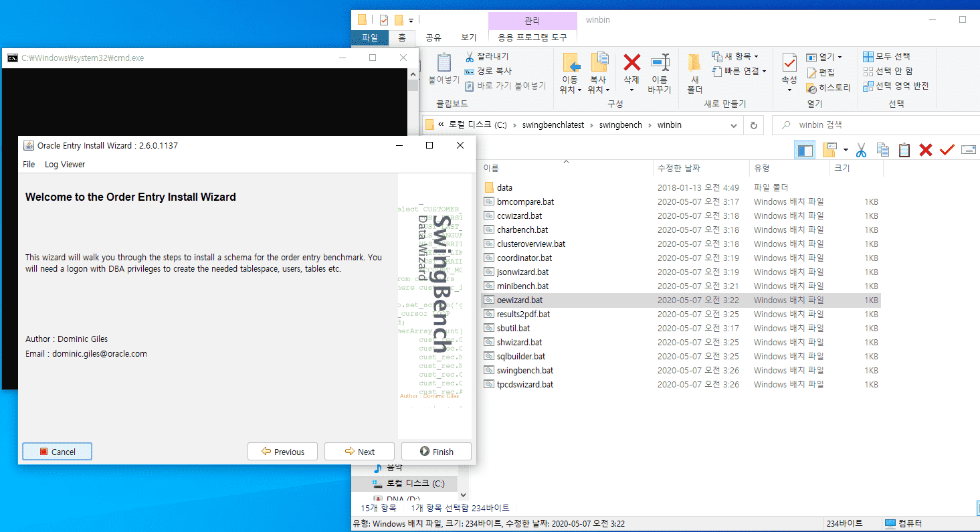The width and height of the screenshot is (980, 532).
Task: Click 이름 바꾸기 in the ribbon
Action: pyautogui.click(x=660, y=73)
